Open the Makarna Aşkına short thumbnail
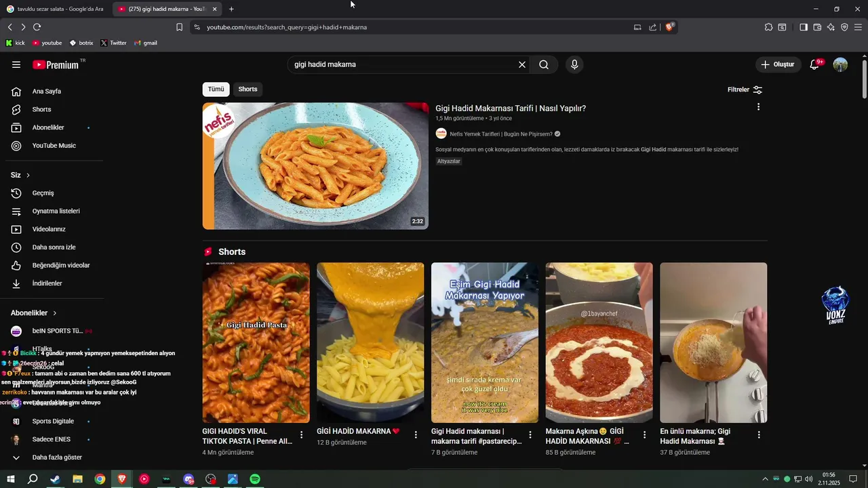This screenshot has height=488, width=868. [599, 343]
